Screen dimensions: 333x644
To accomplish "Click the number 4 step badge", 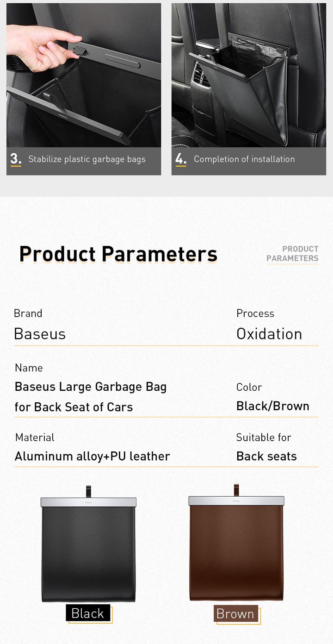I will 181,159.
